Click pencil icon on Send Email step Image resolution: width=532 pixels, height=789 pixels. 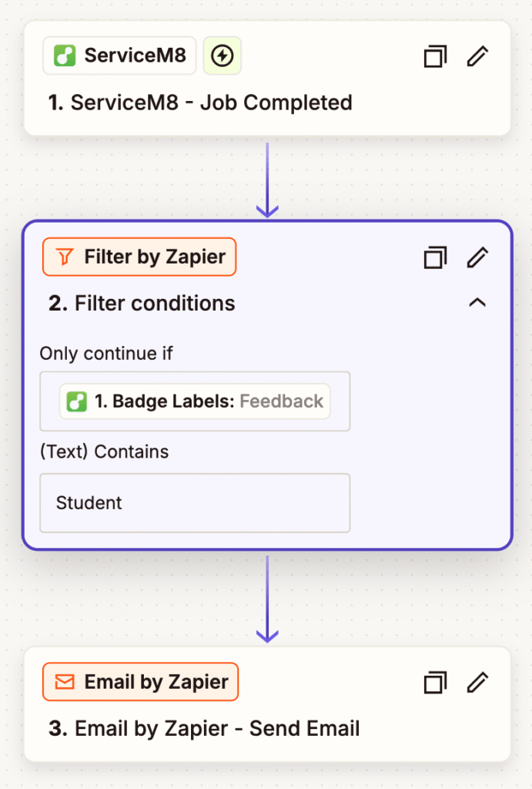point(477,682)
